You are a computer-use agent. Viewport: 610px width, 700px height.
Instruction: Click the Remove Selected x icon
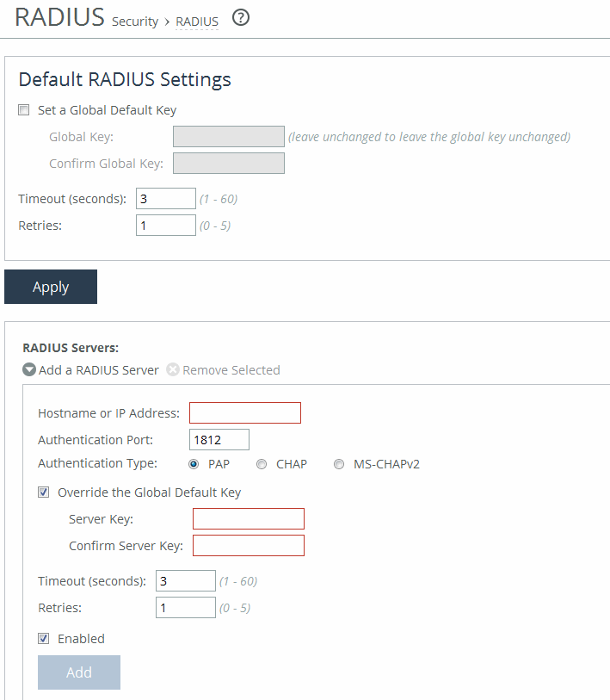(x=172, y=370)
